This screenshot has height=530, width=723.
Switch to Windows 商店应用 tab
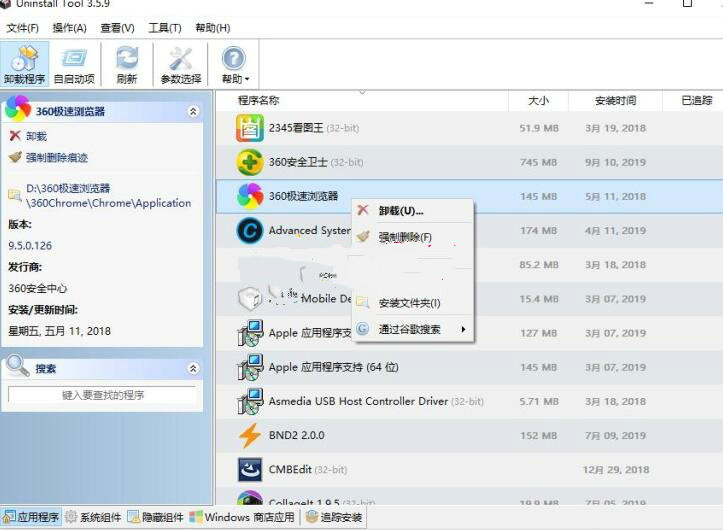(246, 517)
